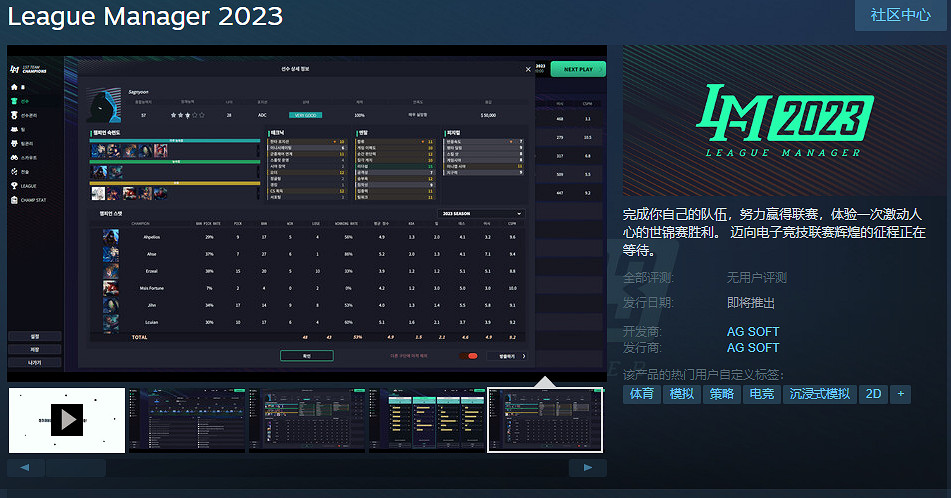Select the second screenshot thumbnail

pos(187,420)
